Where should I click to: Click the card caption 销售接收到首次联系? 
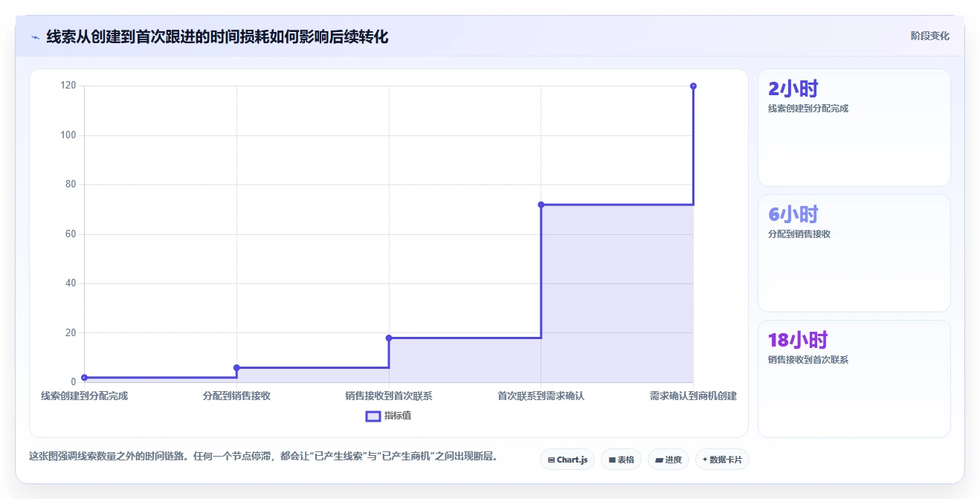[808, 360]
